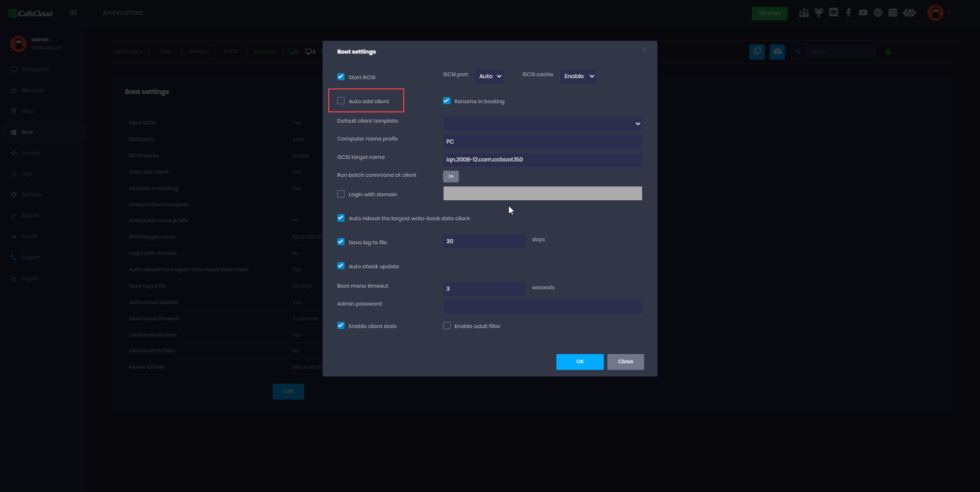This screenshot has width=980, height=492.
Task: Change iSCSI cache using its dropdown
Action: pyautogui.click(x=578, y=76)
